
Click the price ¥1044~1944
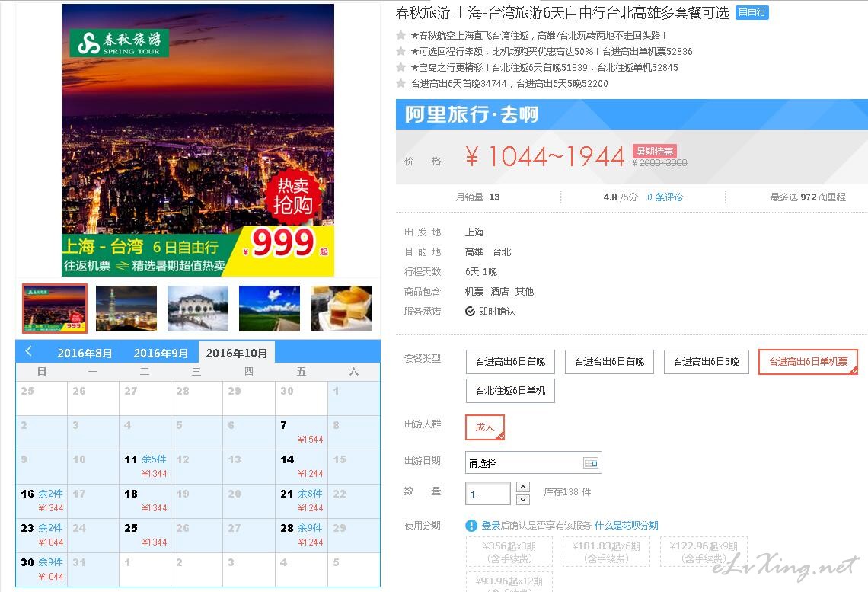click(544, 157)
